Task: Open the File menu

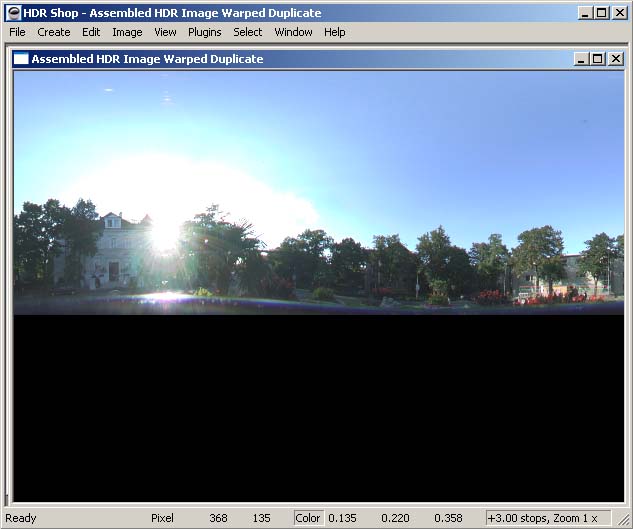Action: point(17,32)
